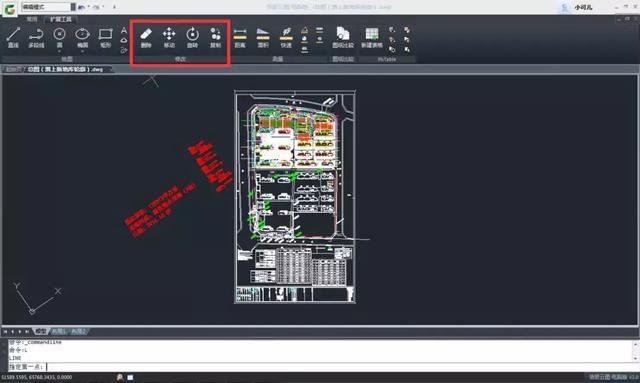Toggle the white square status bar icon
Screen dimensions: 640x383
[x=130, y=377]
